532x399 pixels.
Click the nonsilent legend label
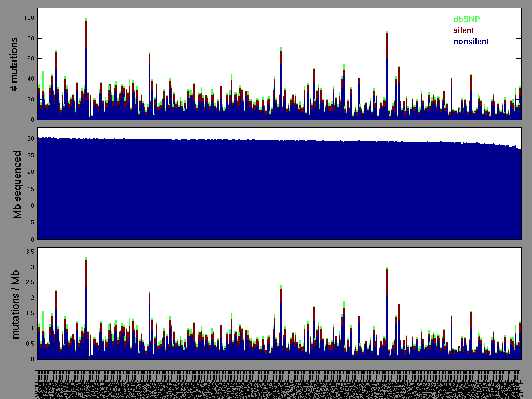tap(471, 42)
